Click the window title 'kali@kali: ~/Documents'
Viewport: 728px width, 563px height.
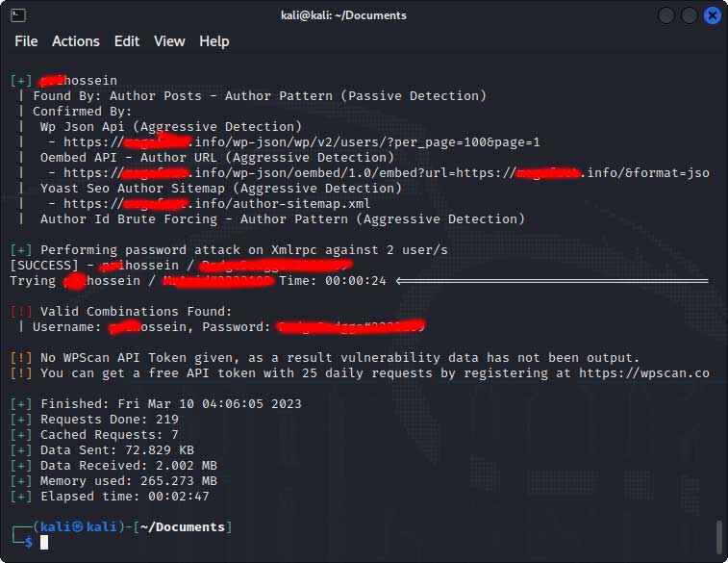pos(343,15)
